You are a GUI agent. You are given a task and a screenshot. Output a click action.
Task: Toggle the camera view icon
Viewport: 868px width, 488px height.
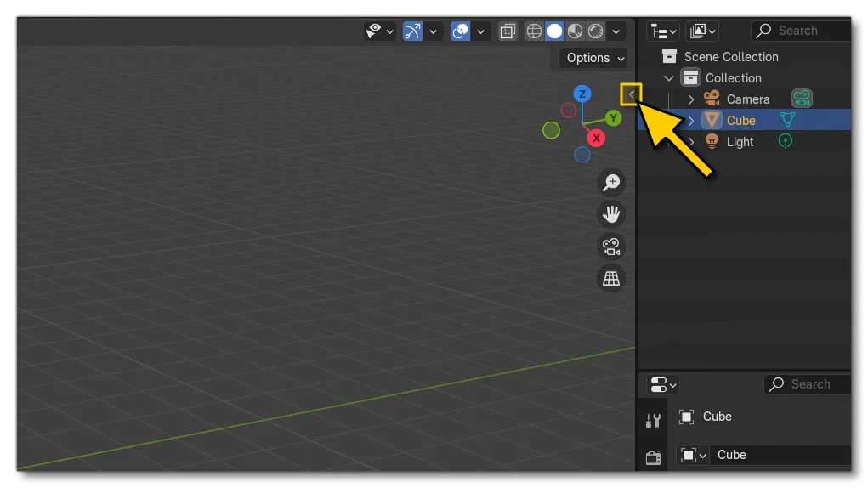tap(611, 247)
